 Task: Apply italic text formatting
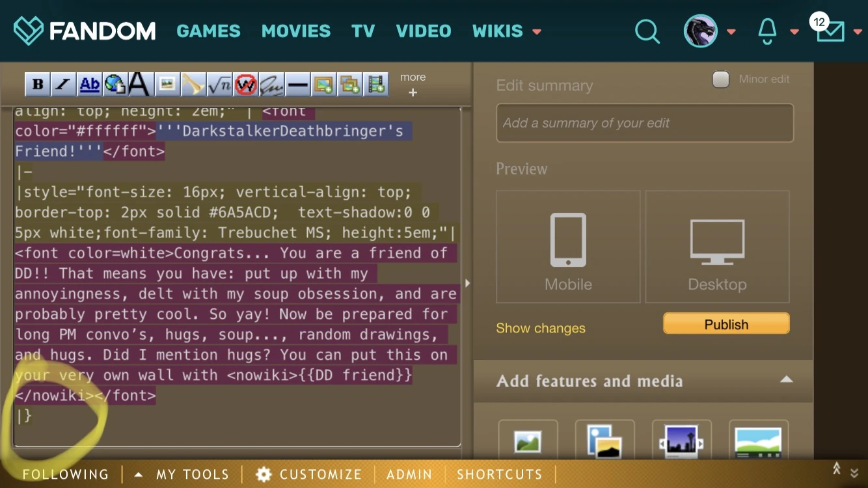tap(63, 84)
